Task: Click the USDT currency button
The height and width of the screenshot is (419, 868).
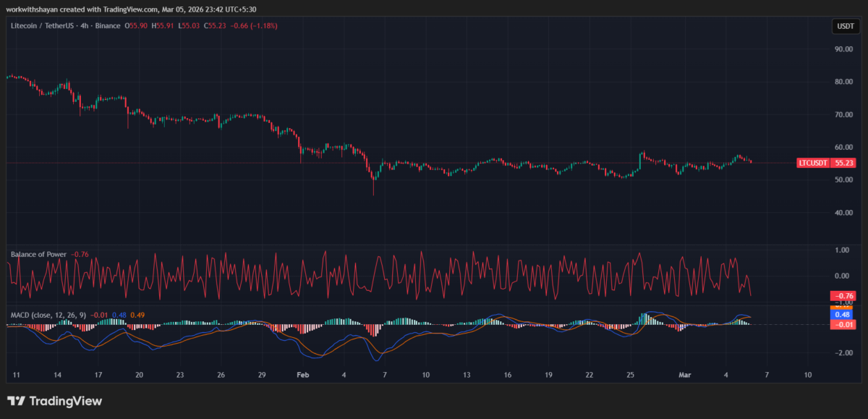Action: [844, 26]
